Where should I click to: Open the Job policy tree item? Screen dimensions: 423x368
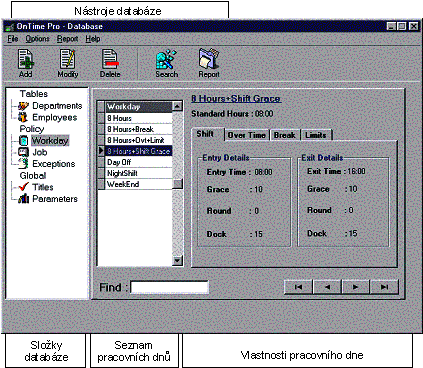pos(40,152)
